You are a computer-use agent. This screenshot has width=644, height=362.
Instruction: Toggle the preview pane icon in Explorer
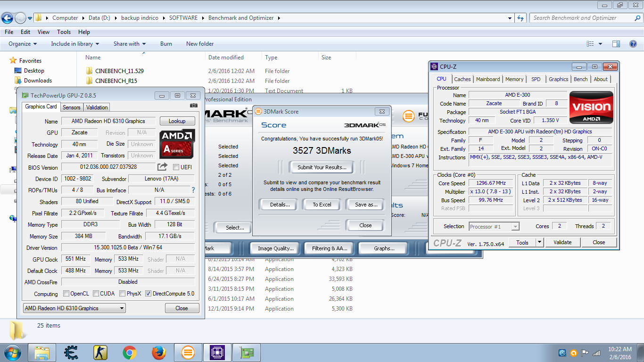coord(616,44)
